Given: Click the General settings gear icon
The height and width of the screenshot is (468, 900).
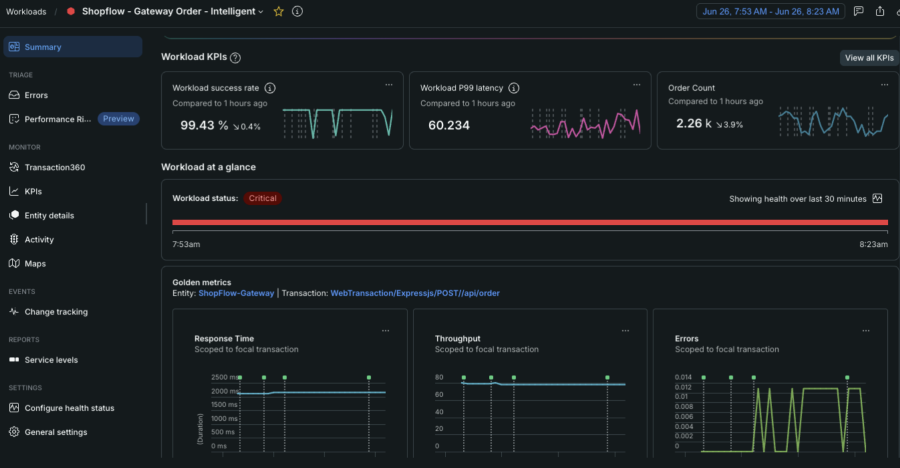Looking at the screenshot, I should [14, 432].
